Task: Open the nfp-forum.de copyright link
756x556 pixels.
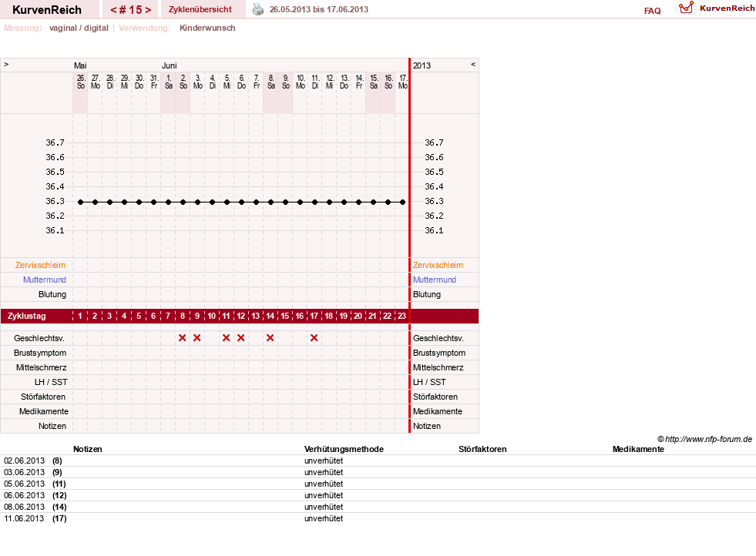Action: pos(704,439)
